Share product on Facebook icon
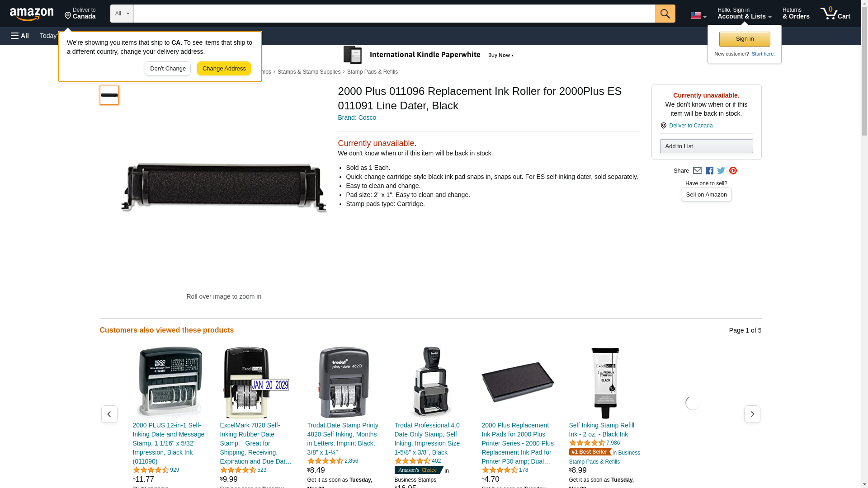This screenshot has width=868, height=488. click(709, 171)
